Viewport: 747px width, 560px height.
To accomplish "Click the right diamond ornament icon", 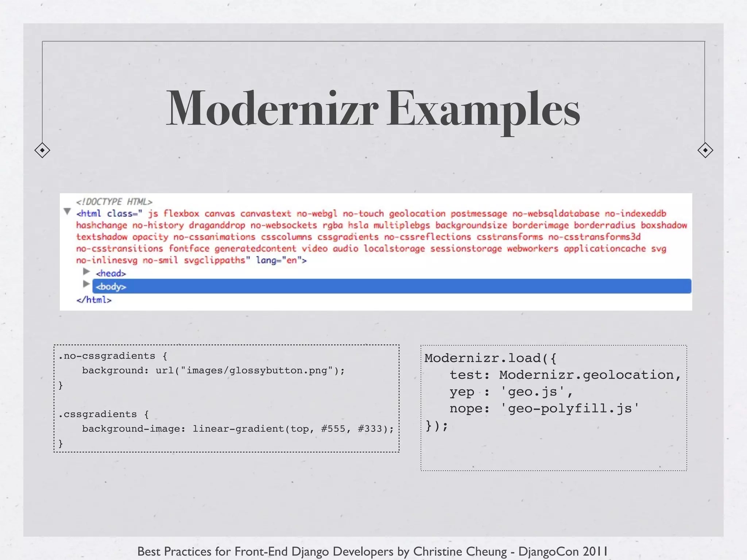I will pyautogui.click(x=705, y=150).
